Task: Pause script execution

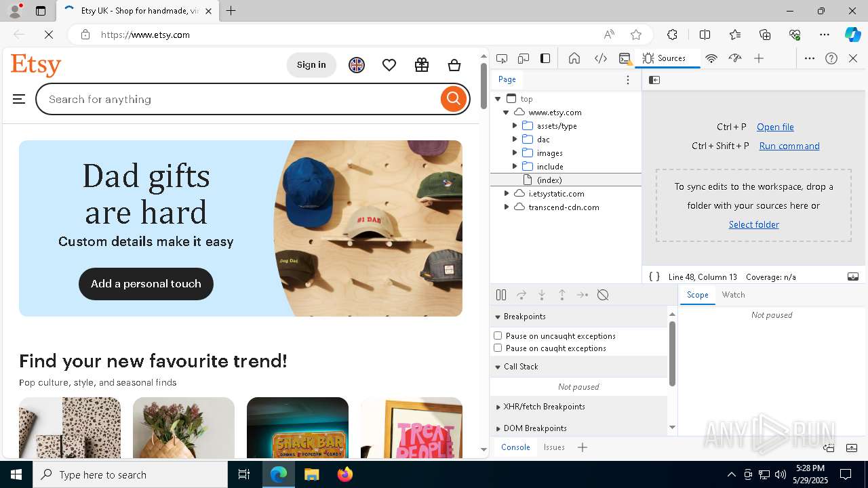Action: coord(501,295)
